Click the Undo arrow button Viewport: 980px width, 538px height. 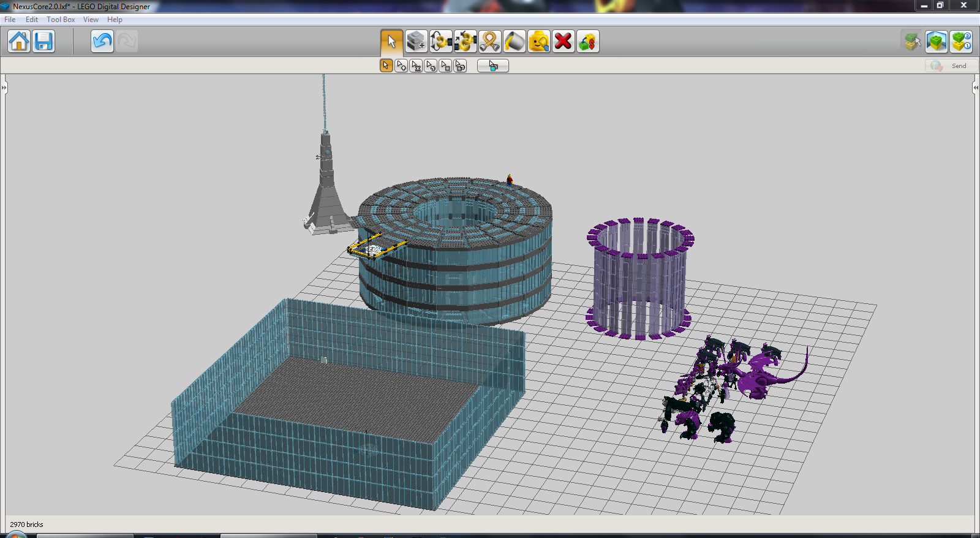pyautogui.click(x=102, y=42)
